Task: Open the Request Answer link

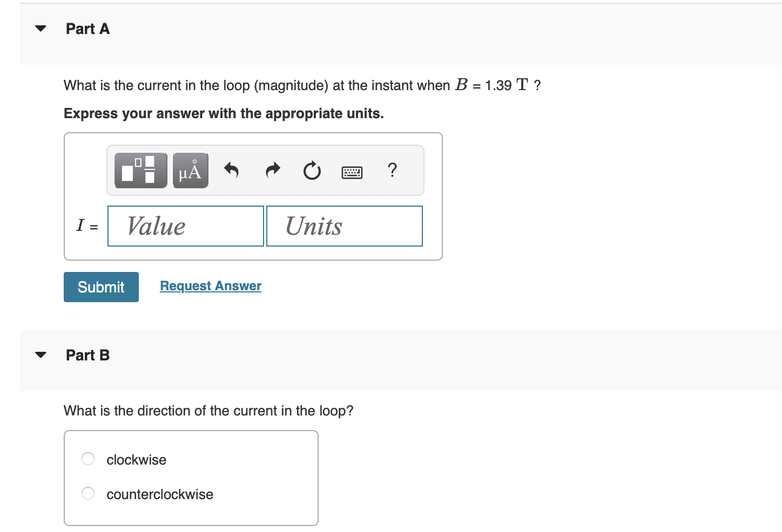Action: 210,285
